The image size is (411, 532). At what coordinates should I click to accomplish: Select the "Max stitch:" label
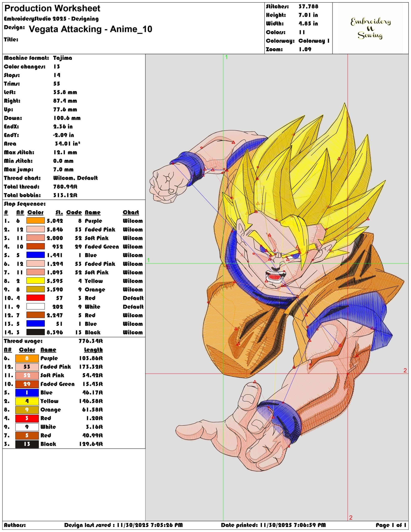pyautogui.click(x=19, y=153)
